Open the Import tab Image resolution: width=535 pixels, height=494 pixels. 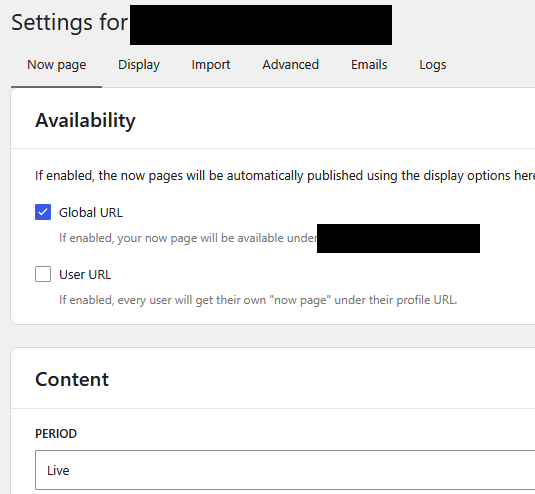[x=211, y=65]
